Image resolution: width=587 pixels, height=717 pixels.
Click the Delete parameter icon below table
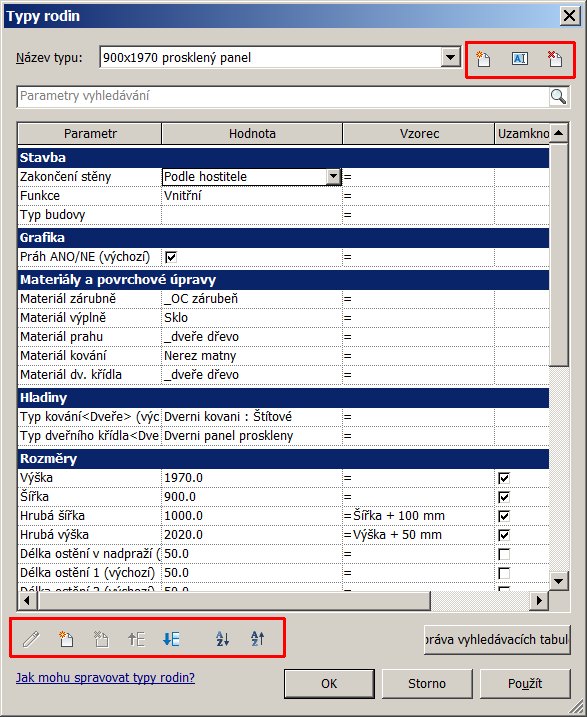[101, 638]
